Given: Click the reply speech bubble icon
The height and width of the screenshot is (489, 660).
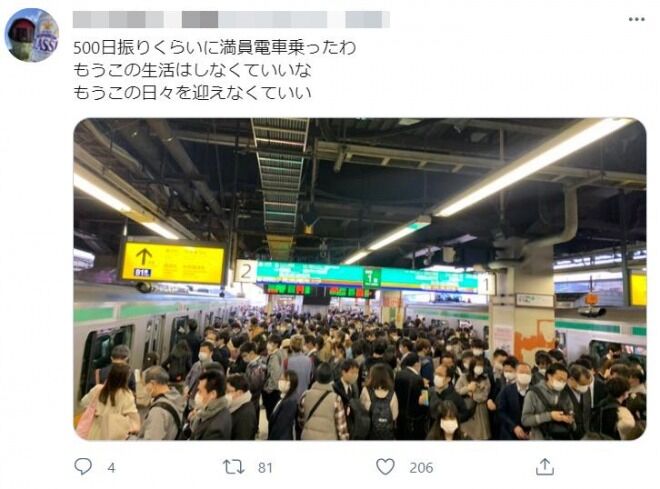Looking at the screenshot, I should (83, 466).
